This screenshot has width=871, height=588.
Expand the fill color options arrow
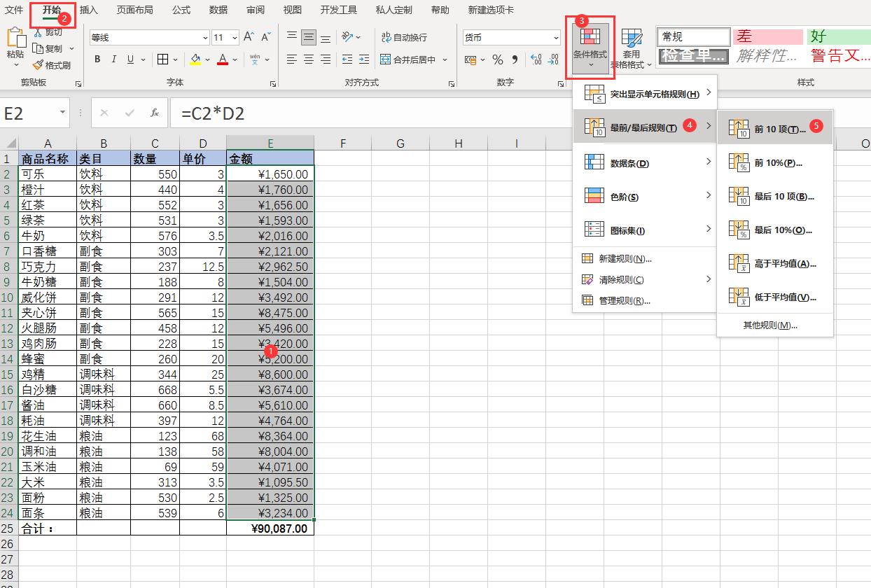point(208,59)
